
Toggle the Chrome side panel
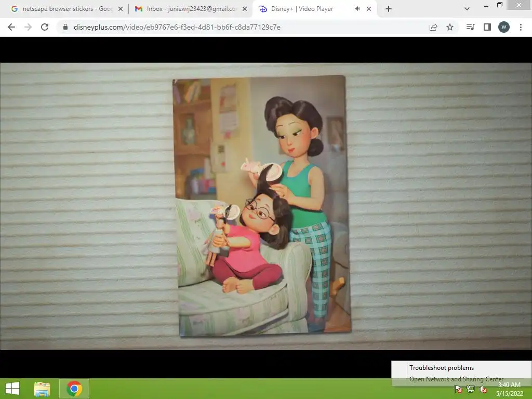tap(487, 27)
